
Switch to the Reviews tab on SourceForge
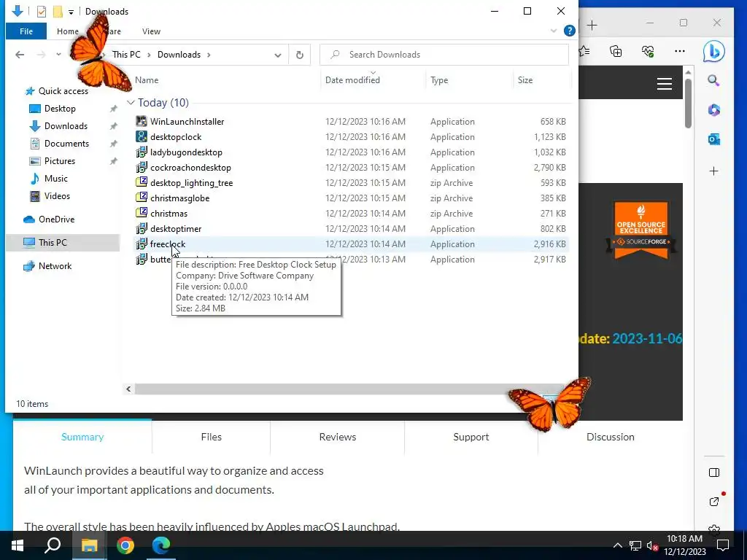[338, 437]
